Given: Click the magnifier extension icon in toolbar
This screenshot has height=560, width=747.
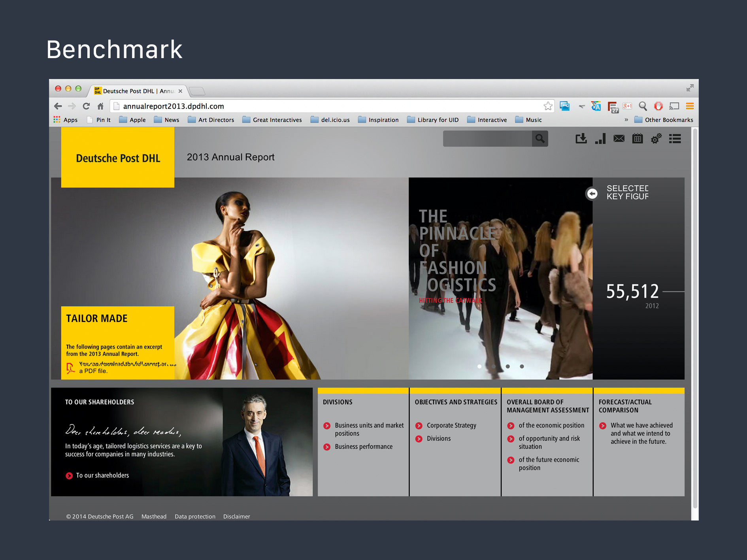Looking at the screenshot, I should pyautogui.click(x=643, y=106).
